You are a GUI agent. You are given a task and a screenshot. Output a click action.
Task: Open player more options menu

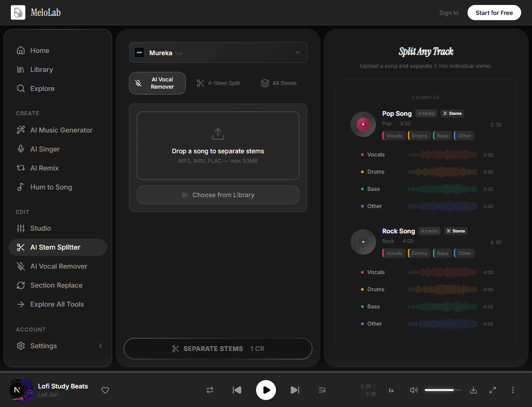pos(513,390)
